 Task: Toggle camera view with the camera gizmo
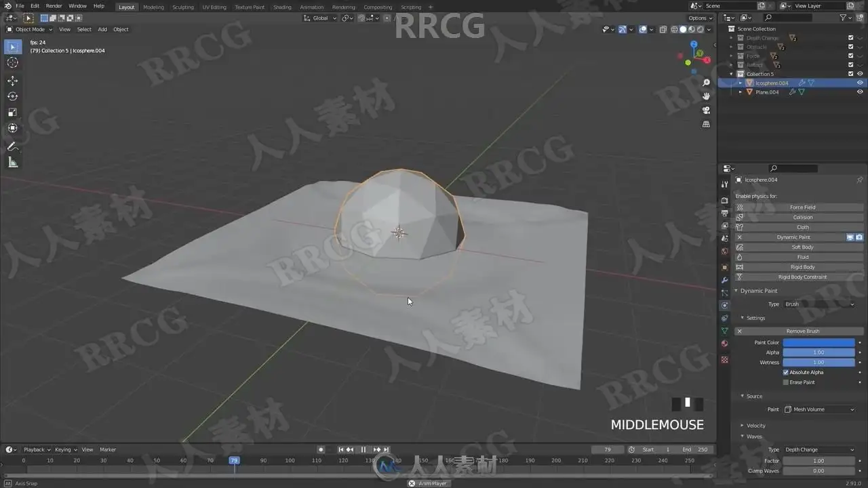point(706,110)
